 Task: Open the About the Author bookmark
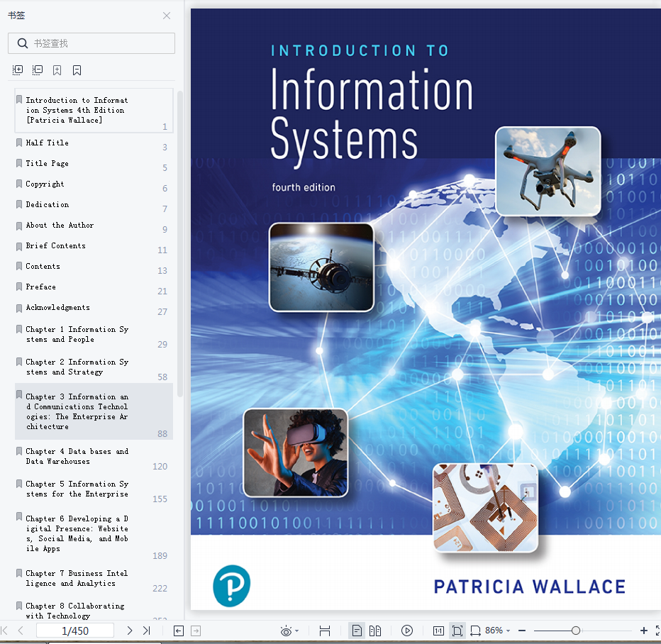pos(94,226)
